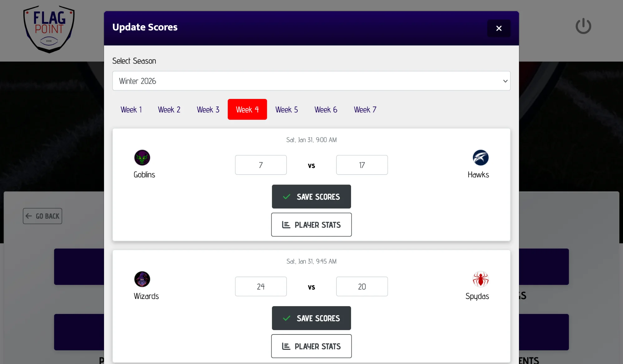Image resolution: width=623 pixels, height=364 pixels.
Task: Select the Week 7 tab
Action: tap(365, 109)
